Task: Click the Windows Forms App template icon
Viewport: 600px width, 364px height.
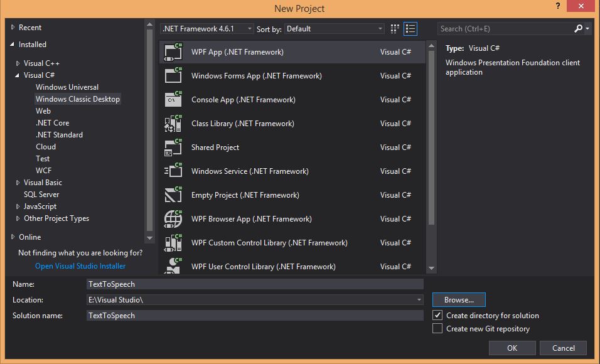Action: pyautogui.click(x=173, y=76)
